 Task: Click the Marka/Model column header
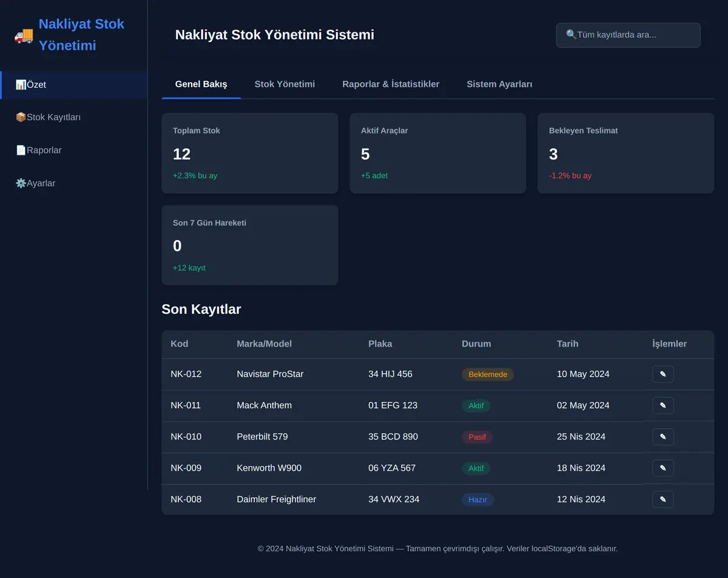[265, 344]
